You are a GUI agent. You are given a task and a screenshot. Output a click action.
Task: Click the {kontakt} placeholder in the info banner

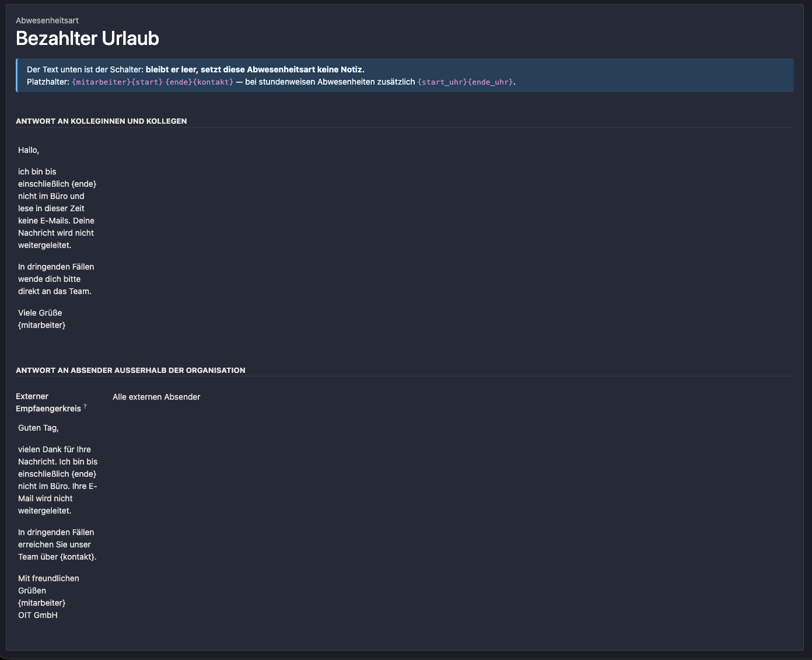[213, 82]
